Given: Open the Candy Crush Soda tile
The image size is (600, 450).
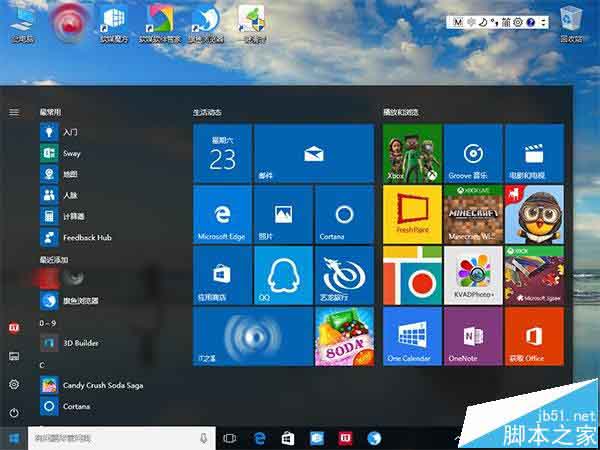Looking at the screenshot, I should point(344,336).
